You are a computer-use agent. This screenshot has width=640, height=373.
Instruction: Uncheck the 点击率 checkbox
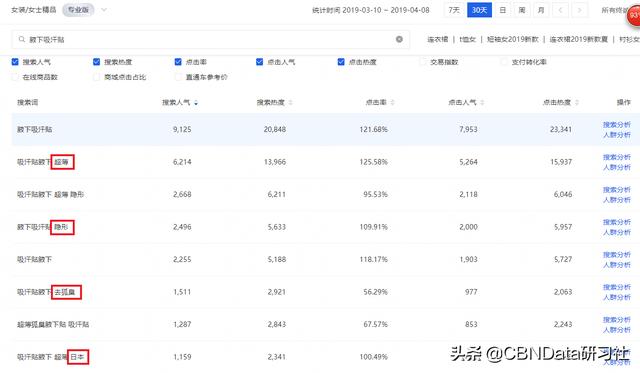(178, 62)
